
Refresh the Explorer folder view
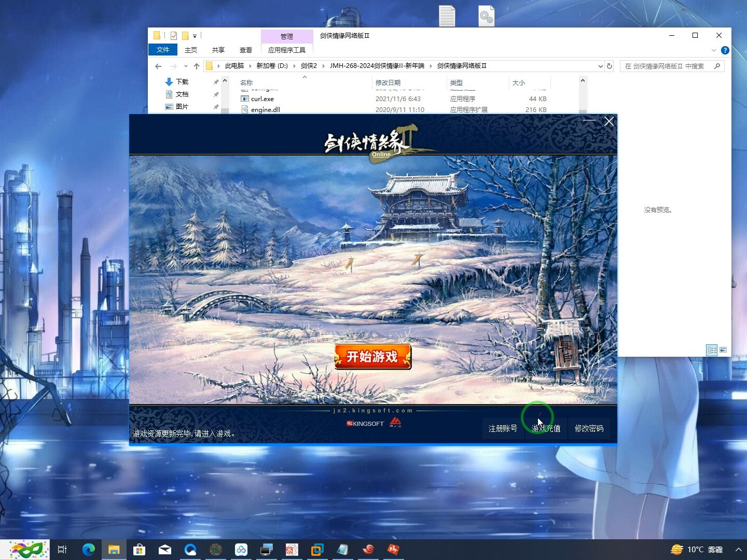tap(610, 66)
